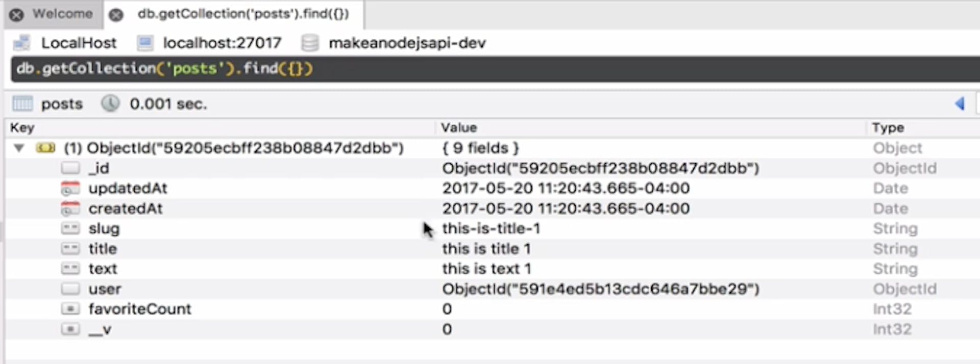
Task: Click the slug string field icon
Action: point(70,228)
